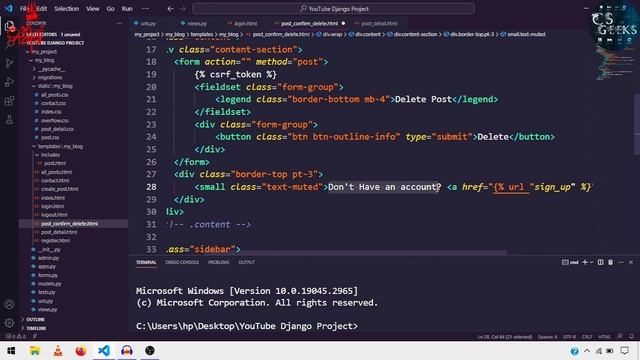The width and height of the screenshot is (640, 360).
Task: Click errors and warnings status bar indicator
Action: [16, 336]
